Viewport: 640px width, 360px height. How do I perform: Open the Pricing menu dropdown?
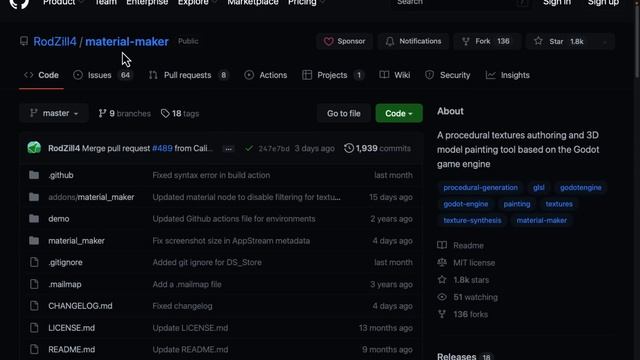tap(306, 2)
